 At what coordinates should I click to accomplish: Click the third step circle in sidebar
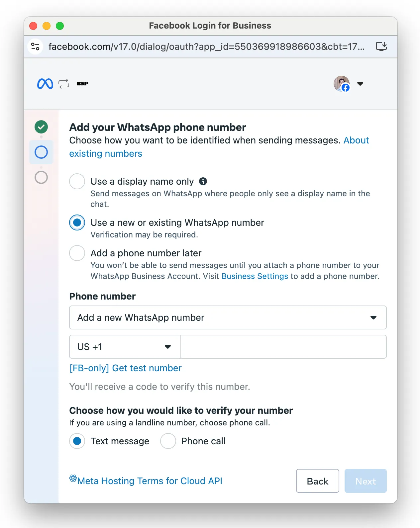[41, 177]
